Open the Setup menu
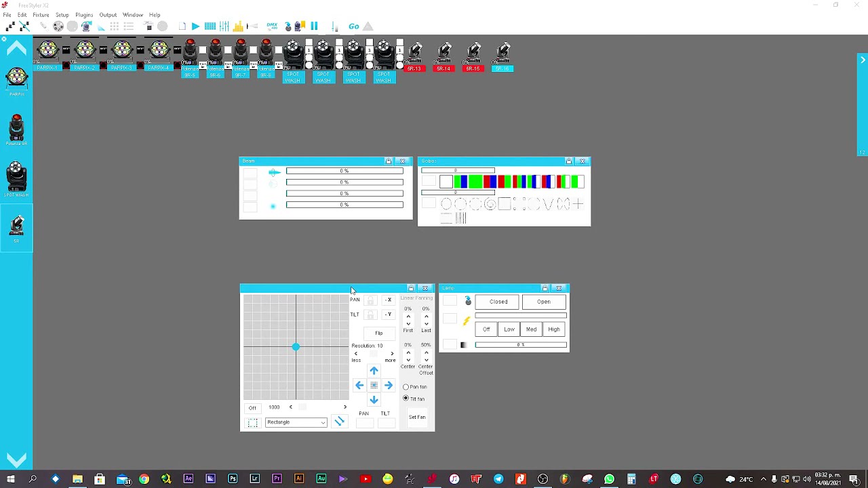The height and width of the screenshot is (488, 868). point(62,15)
